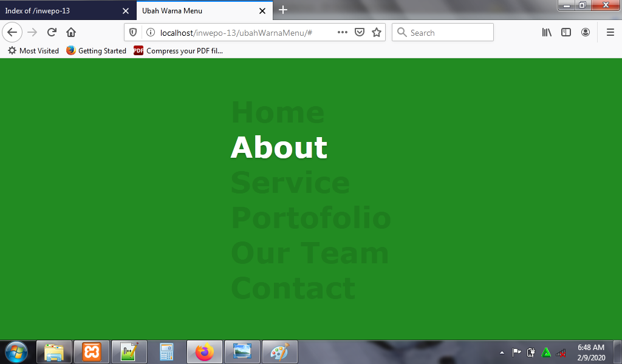Open the clock showing 6:48 AM
Screen dimensions: 622x364
[x=590, y=352]
